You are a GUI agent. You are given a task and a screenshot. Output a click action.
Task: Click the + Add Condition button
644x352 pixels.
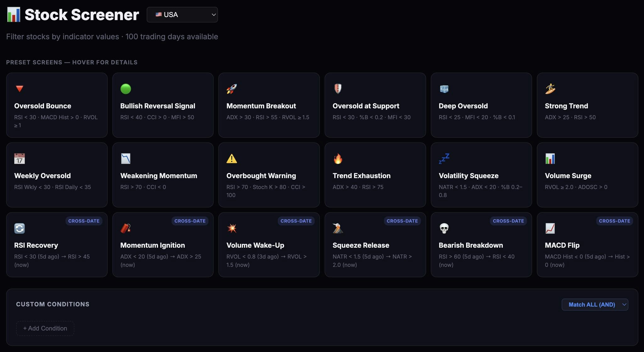click(x=45, y=328)
